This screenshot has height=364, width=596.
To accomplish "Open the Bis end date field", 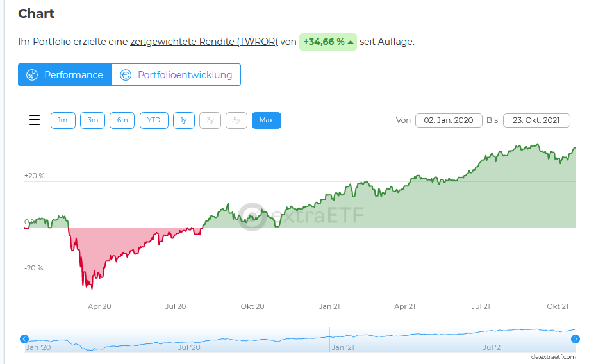I will pyautogui.click(x=536, y=120).
